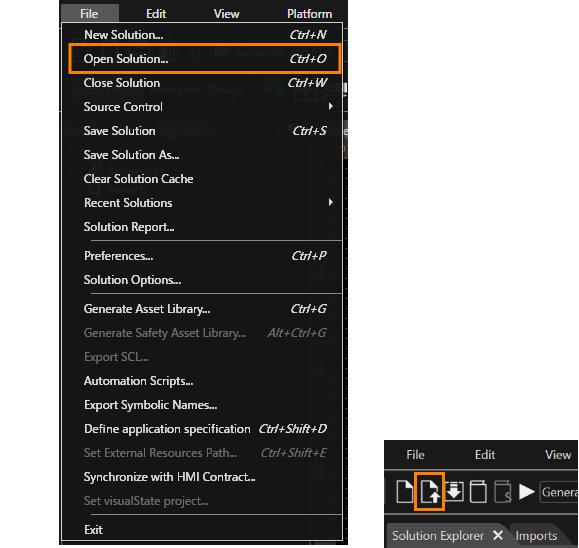
Task: Click the Generate Asset Library toolbar icon
Action: pos(478,492)
